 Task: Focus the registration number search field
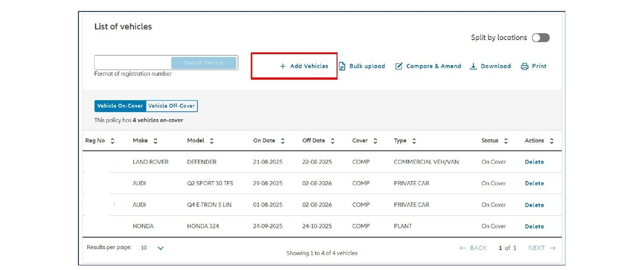coord(133,63)
